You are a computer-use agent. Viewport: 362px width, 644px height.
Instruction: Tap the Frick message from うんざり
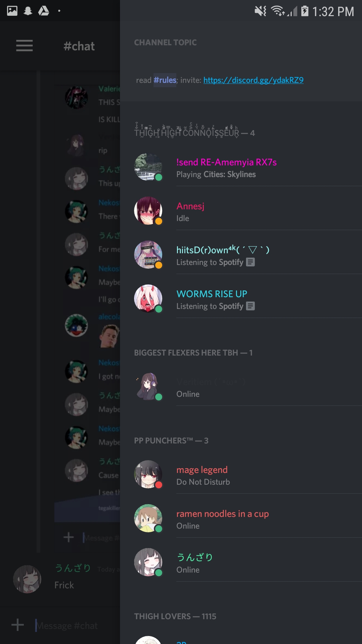tap(64, 585)
